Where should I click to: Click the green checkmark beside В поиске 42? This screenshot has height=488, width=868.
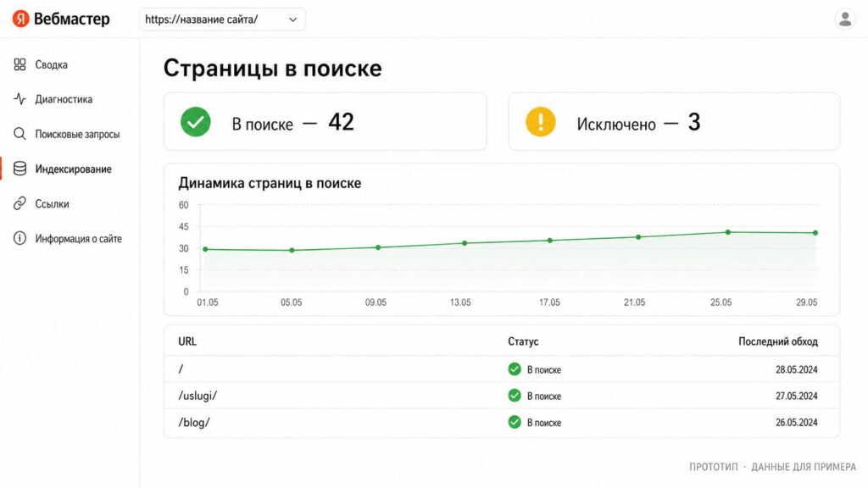(x=196, y=122)
